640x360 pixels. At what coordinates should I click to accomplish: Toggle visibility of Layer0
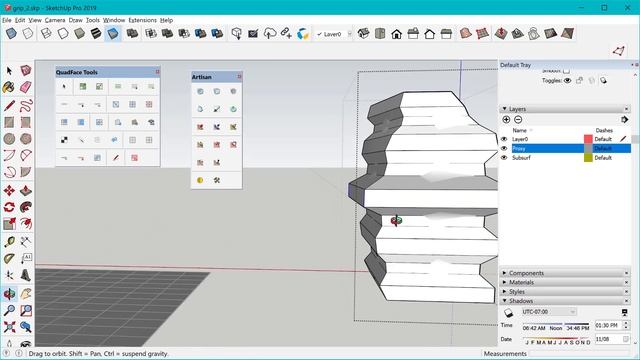coord(504,139)
